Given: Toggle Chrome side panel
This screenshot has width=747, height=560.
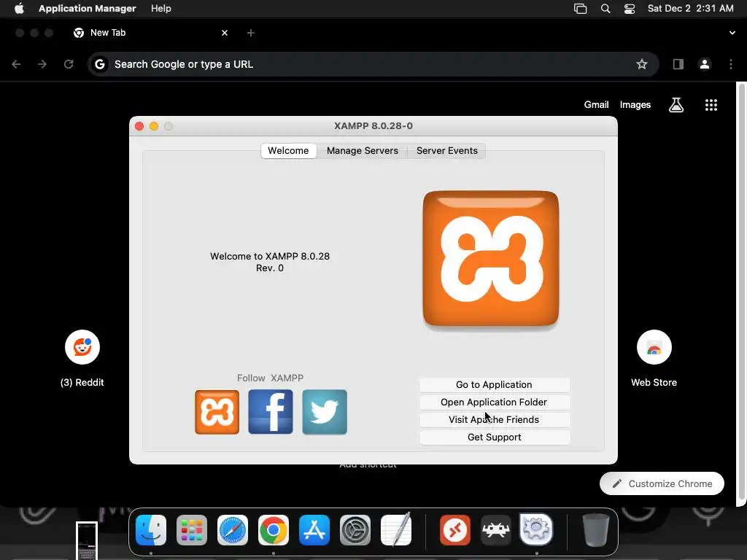Looking at the screenshot, I should tap(678, 64).
